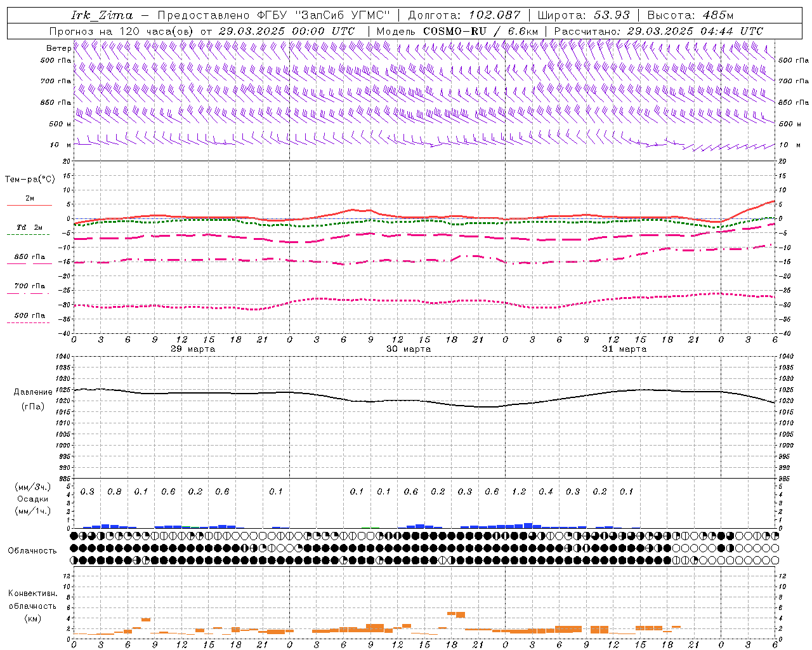The image size is (812, 650).
Task: Click the 'Долгота: 102.087' value
Action: 464,15
